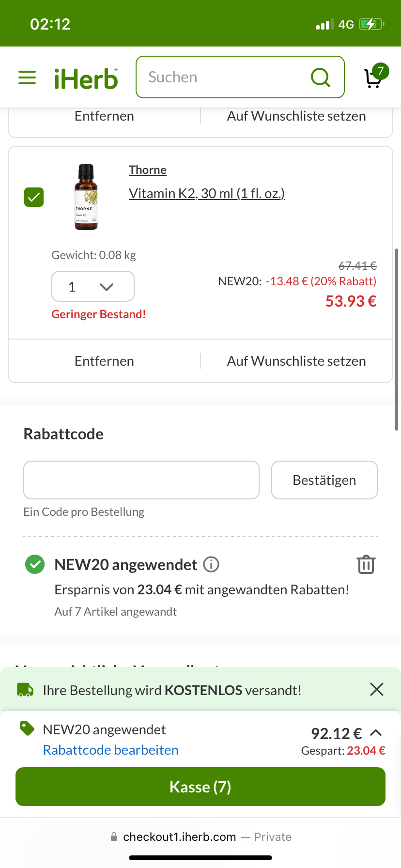
Task: Open the Thorne brand link
Action: pyautogui.click(x=148, y=170)
